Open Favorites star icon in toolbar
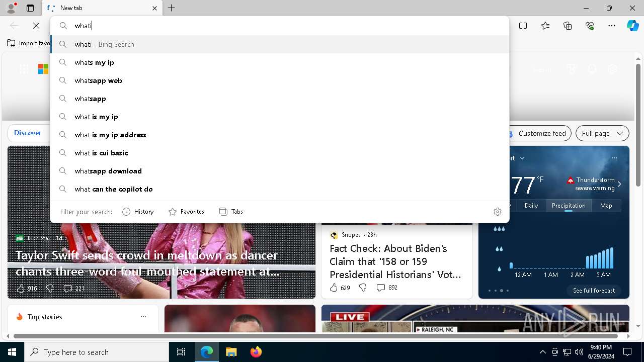This screenshot has width=644, height=362. pos(545,26)
